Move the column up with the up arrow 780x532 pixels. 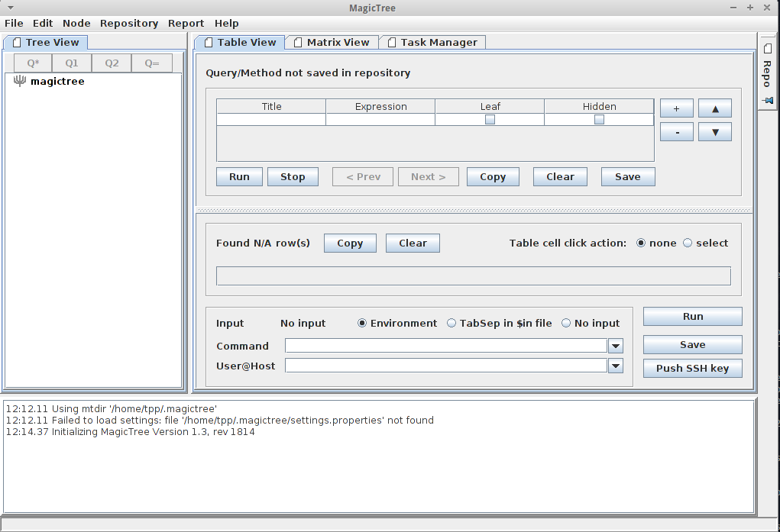point(715,108)
